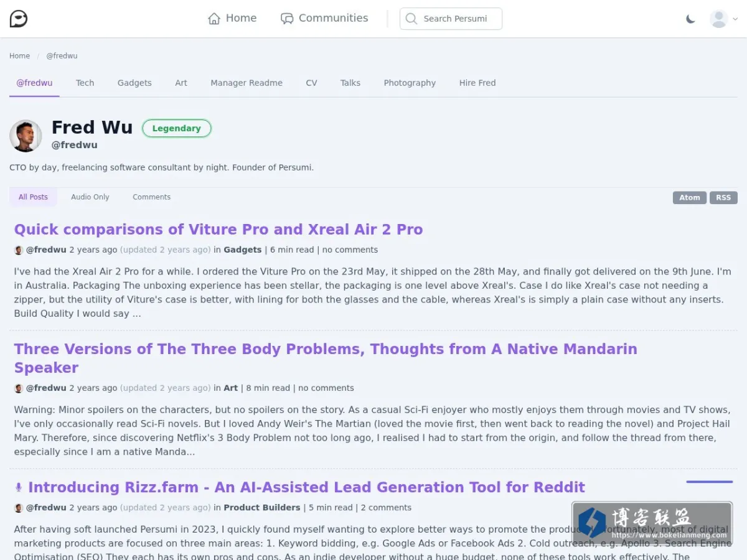Click the Home breadcrumb link
747x560 pixels.
click(19, 56)
